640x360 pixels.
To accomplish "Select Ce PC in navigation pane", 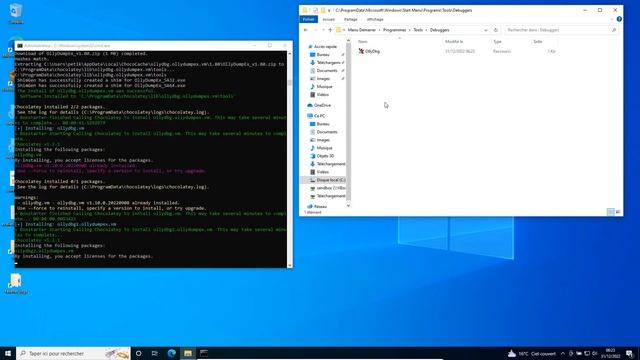I will (319, 116).
